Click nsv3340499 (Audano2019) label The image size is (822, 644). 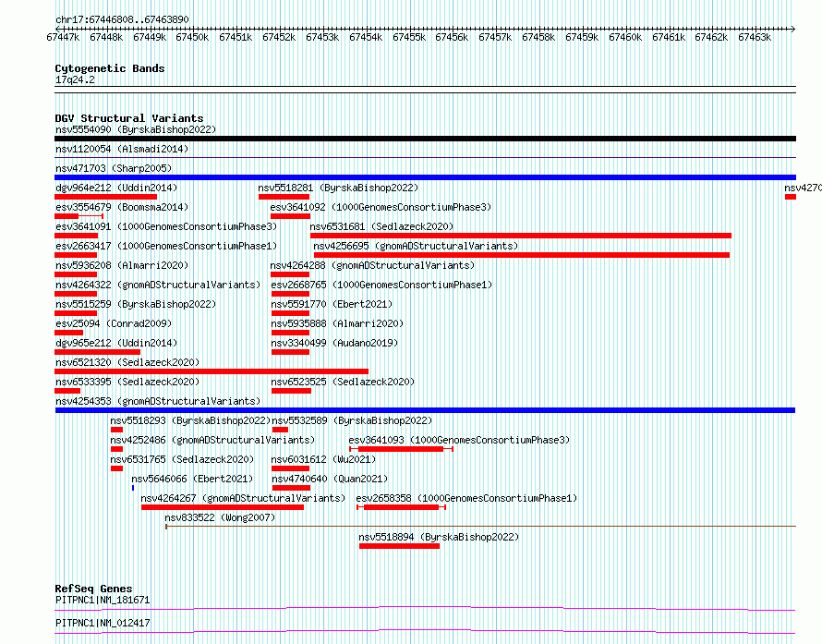click(x=334, y=343)
